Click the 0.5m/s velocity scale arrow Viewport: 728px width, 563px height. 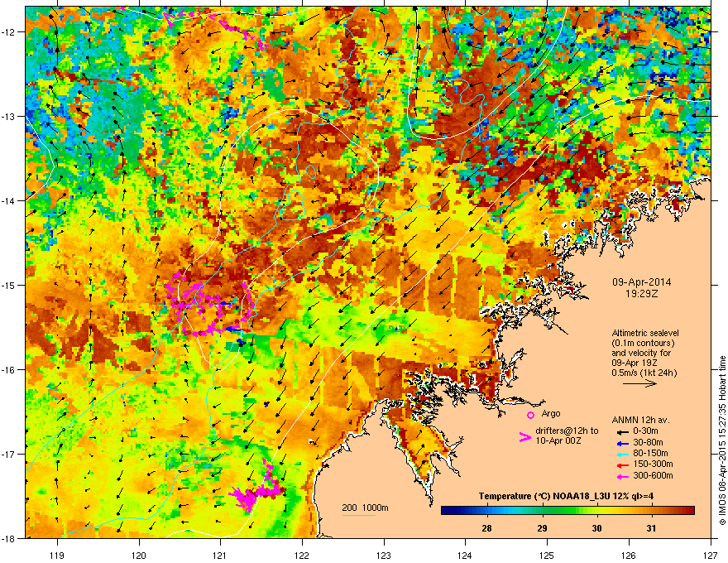pos(639,383)
